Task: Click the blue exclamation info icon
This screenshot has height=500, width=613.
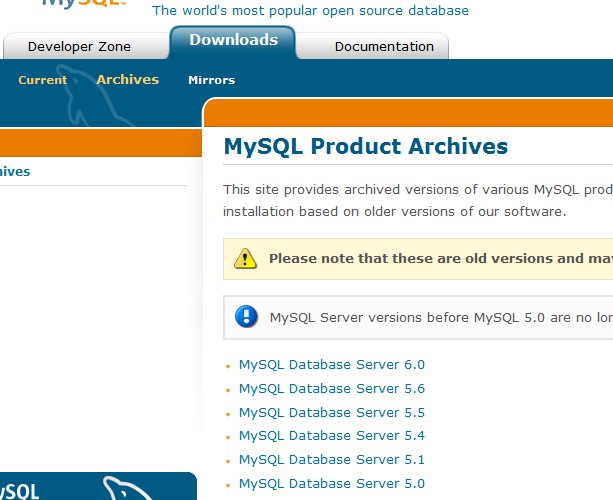Action: coord(246,316)
